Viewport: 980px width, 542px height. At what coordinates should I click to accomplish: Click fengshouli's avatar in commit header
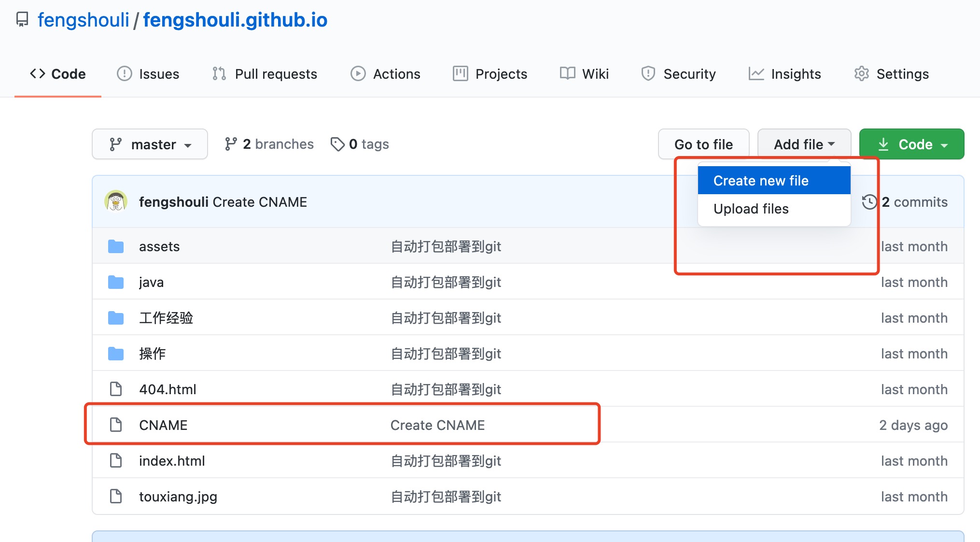click(x=116, y=201)
